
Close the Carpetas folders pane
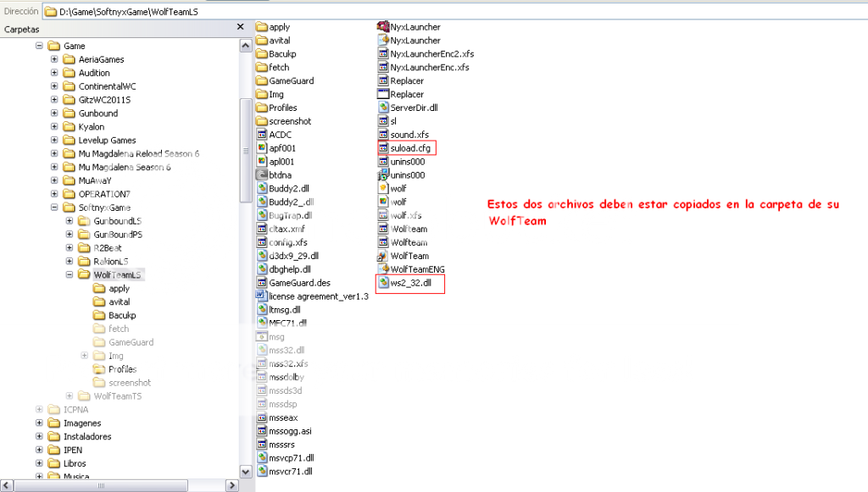click(241, 28)
